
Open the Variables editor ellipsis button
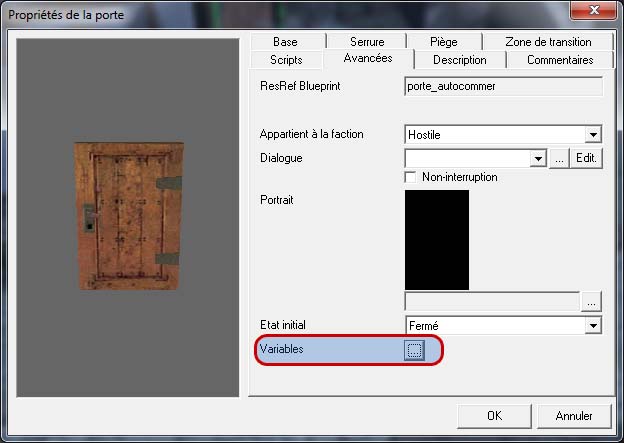[x=415, y=350]
